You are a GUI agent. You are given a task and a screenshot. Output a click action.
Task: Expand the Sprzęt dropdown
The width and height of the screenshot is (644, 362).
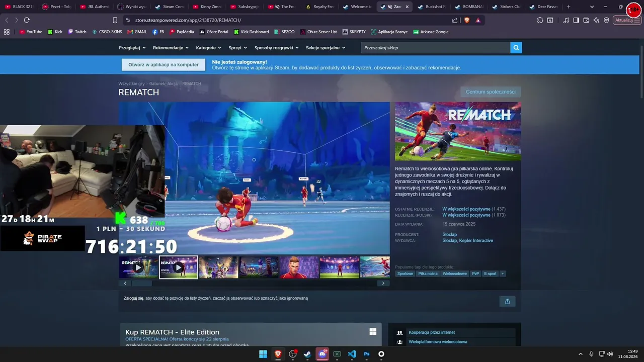click(x=238, y=48)
